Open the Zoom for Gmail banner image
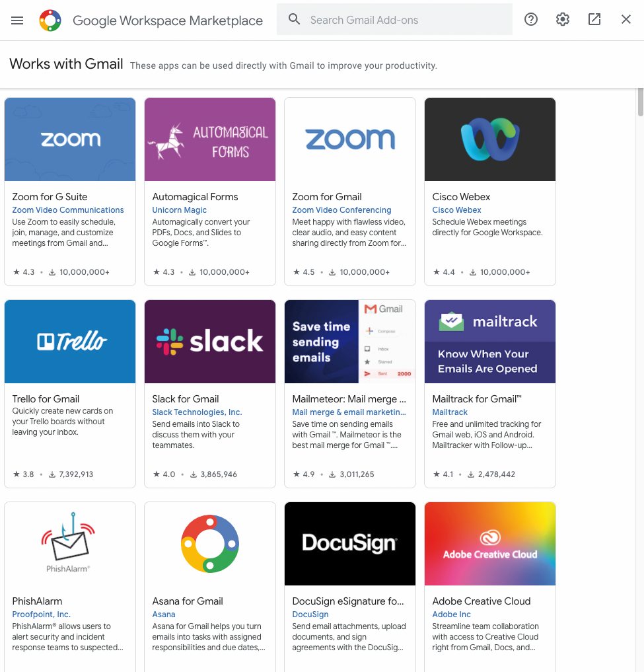The width and height of the screenshot is (644, 672). tap(350, 139)
